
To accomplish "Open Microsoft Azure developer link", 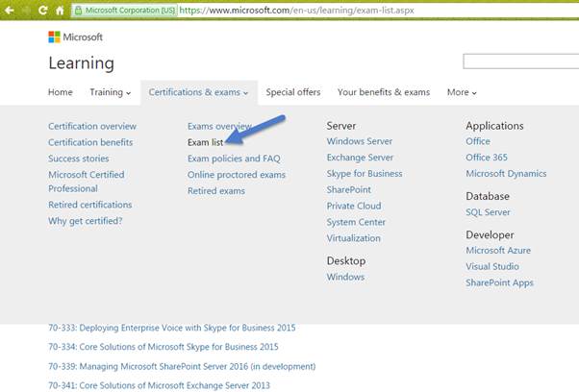I will point(498,251).
